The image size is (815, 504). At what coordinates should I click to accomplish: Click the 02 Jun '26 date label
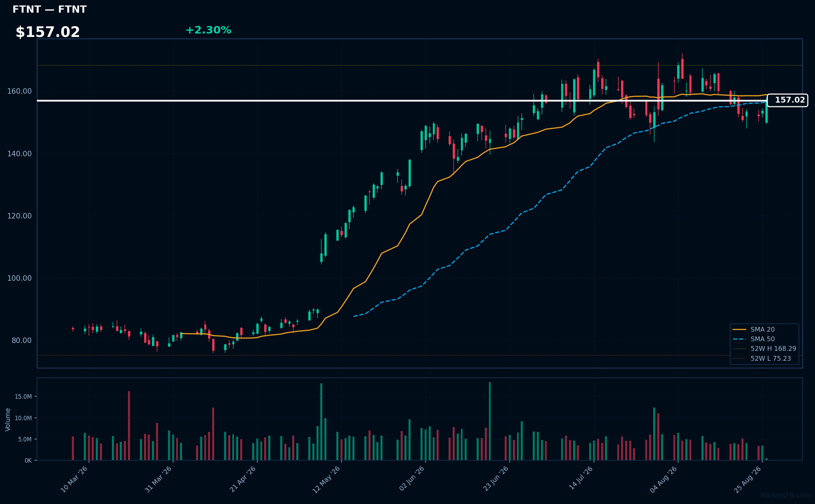coord(412,479)
